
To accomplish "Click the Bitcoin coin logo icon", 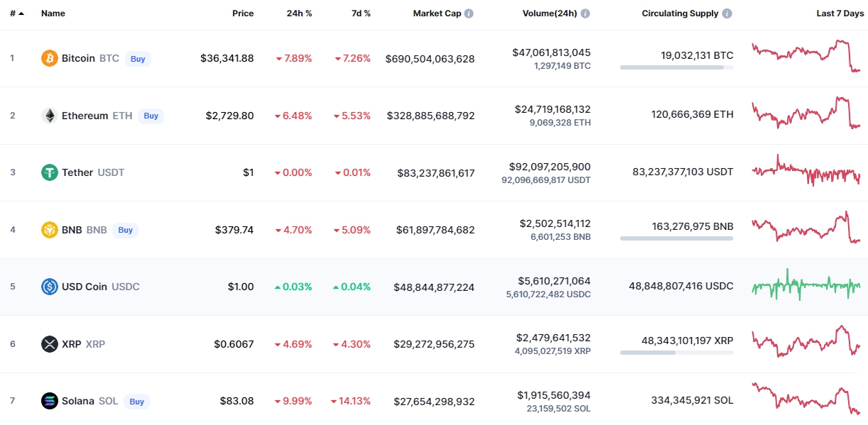I will tap(50, 58).
